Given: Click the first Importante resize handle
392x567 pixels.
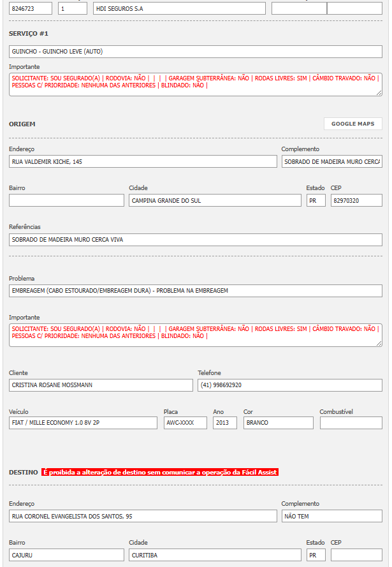Looking at the screenshot, I should click(379, 93).
